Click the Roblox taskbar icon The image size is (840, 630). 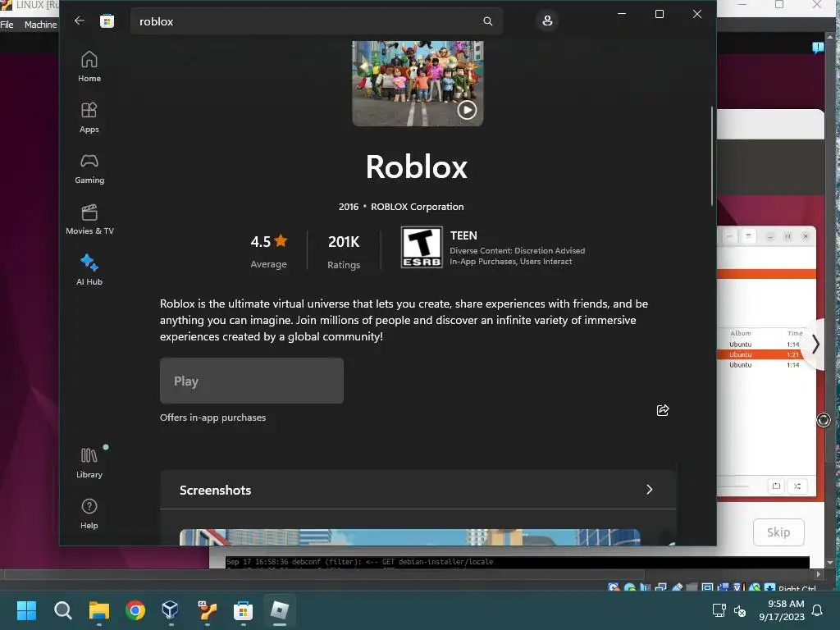coord(279,610)
